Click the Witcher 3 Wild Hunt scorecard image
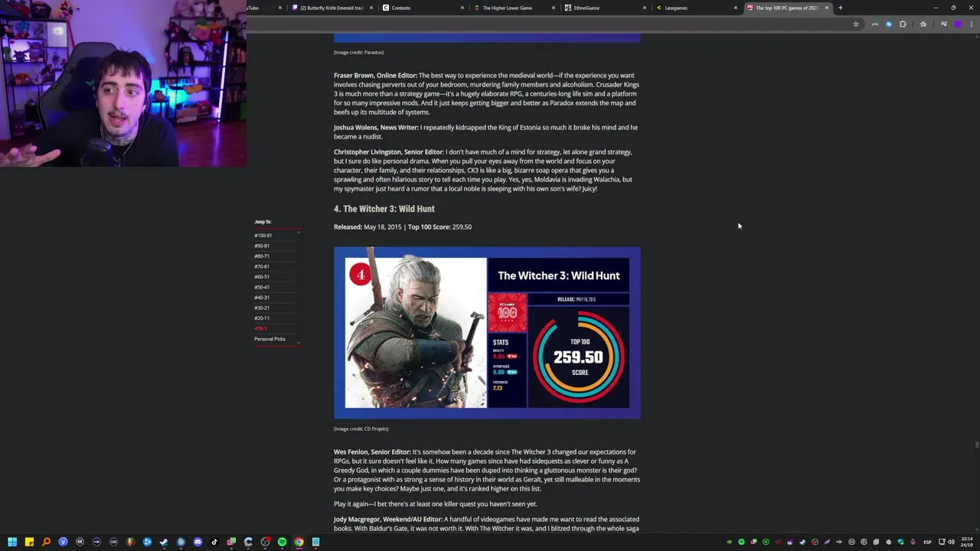The height and width of the screenshot is (551, 980). click(487, 333)
